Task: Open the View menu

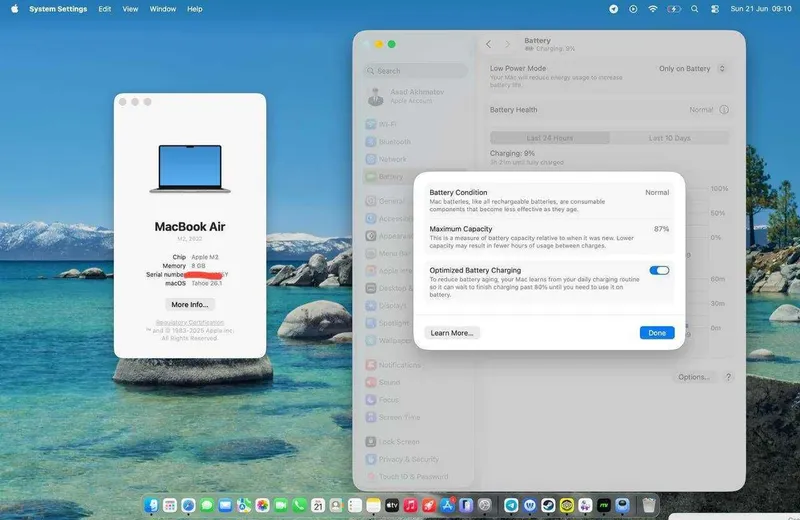Action: click(130, 9)
